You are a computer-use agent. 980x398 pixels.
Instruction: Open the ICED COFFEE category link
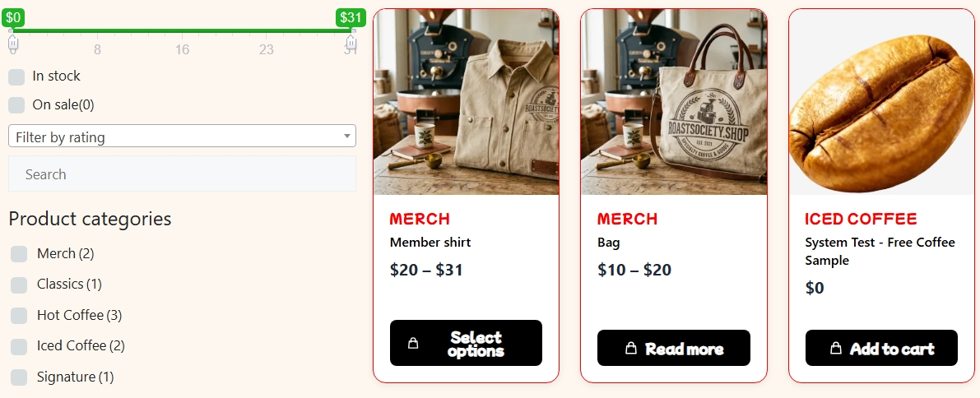click(x=861, y=220)
